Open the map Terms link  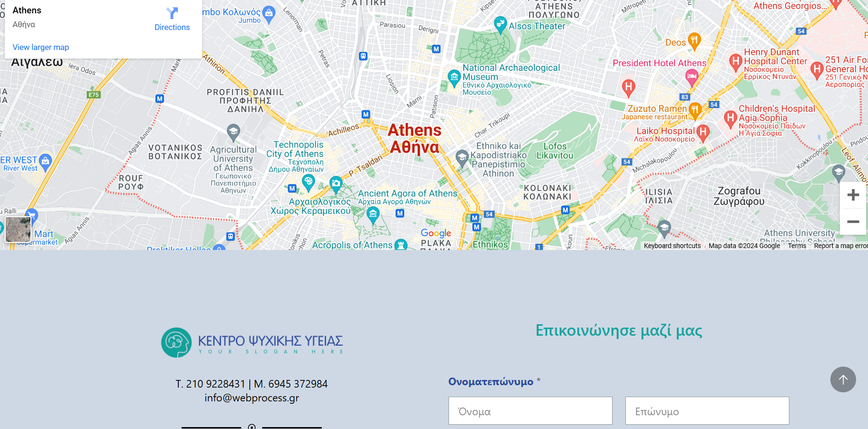tap(797, 246)
